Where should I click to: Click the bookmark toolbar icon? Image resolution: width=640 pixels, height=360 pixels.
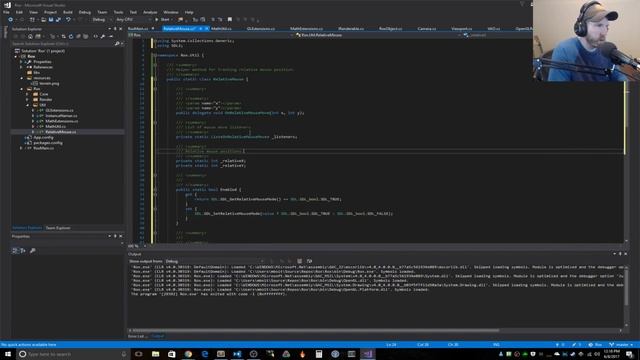click(230, 19)
